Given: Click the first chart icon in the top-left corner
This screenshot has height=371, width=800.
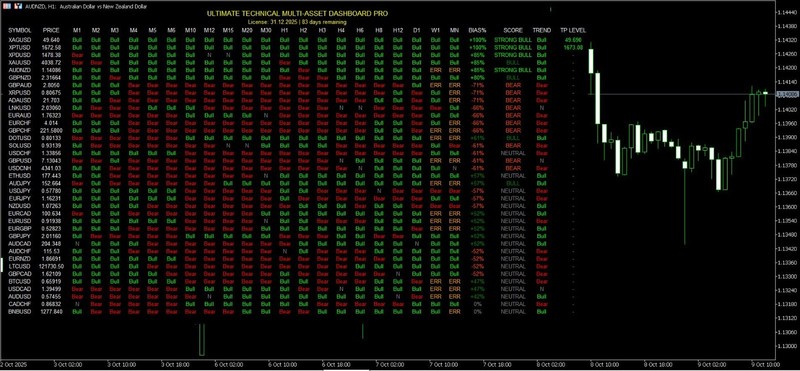Looking at the screenshot, I should click(7, 7).
